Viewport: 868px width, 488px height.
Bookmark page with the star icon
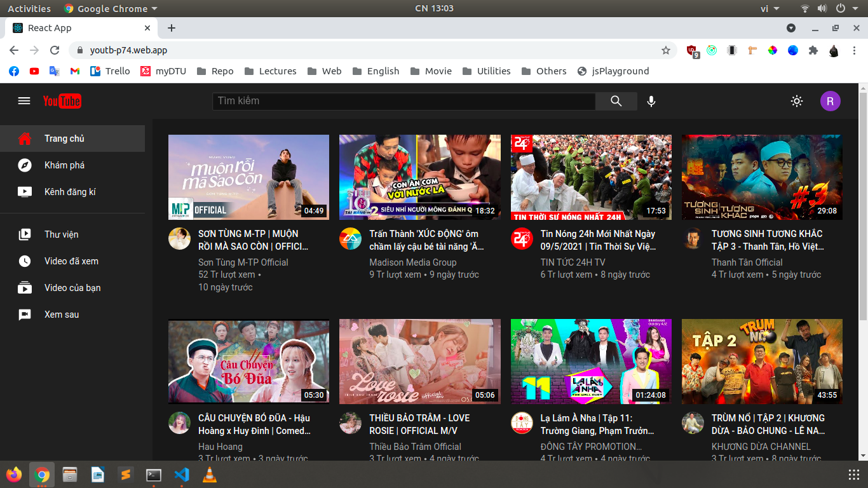pos(666,50)
